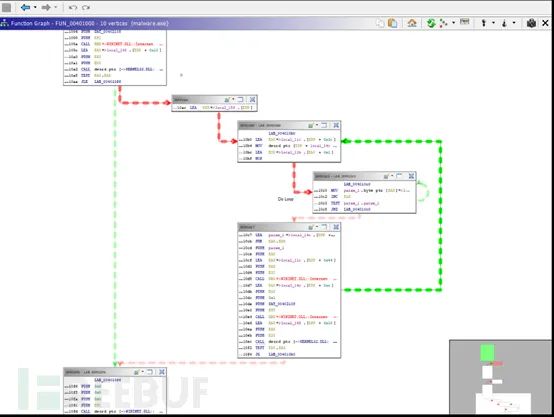Click group vertices icon on the large middle block

336,227
